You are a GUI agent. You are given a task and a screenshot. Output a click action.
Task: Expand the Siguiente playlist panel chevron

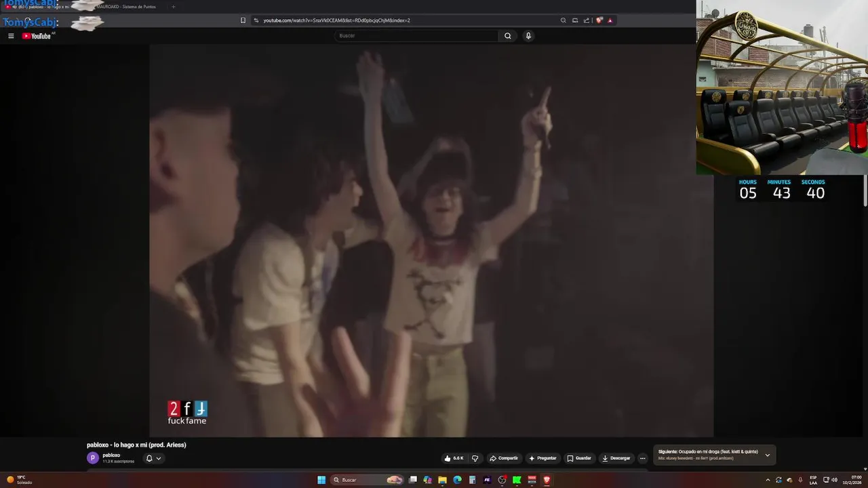[768, 455]
